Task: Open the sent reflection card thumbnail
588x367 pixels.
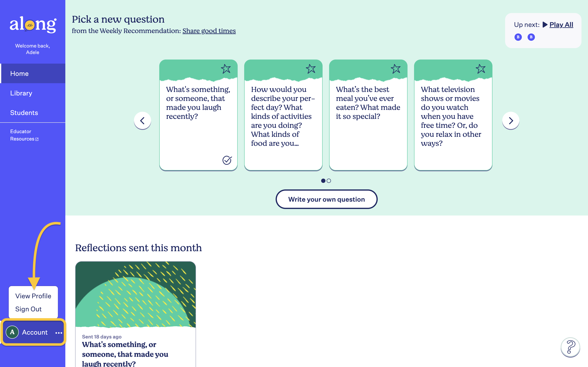Action: [x=136, y=294]
